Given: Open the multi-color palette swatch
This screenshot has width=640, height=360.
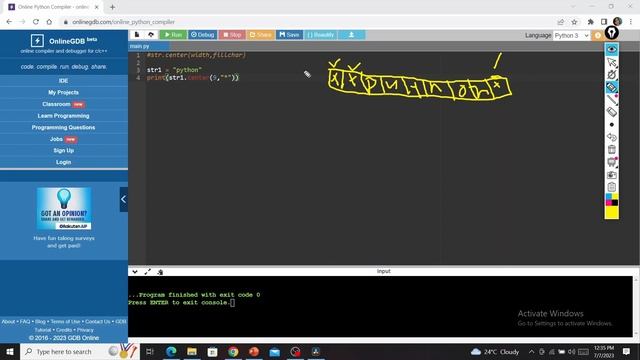Looking at the screenshot, I should point(611,200).
